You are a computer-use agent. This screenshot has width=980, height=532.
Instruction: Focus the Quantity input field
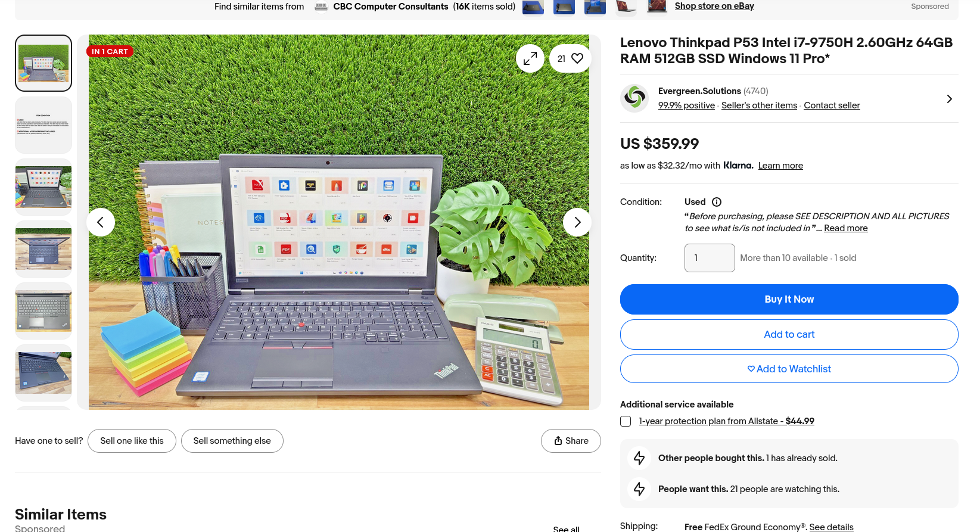tap(710, 258)
